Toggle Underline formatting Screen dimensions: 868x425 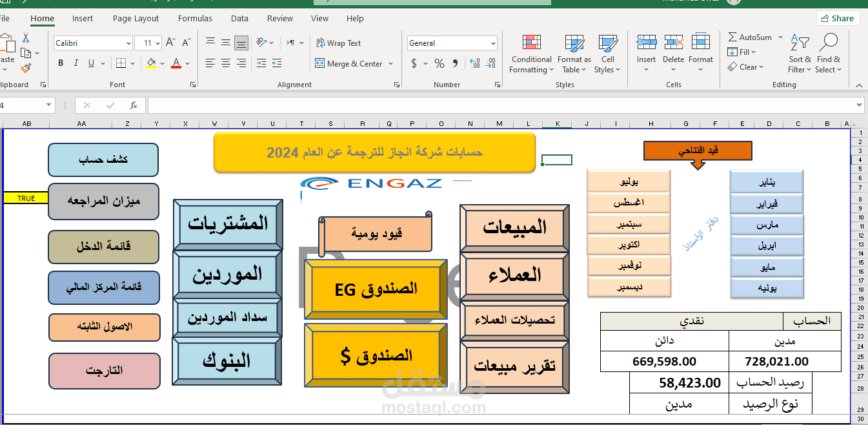point(91,63)
